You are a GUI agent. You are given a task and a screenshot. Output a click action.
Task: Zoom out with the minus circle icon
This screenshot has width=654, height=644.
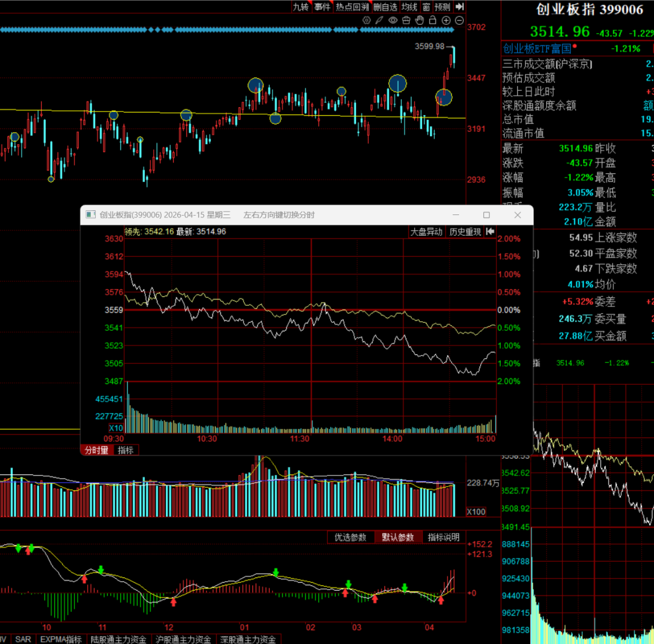459,21
